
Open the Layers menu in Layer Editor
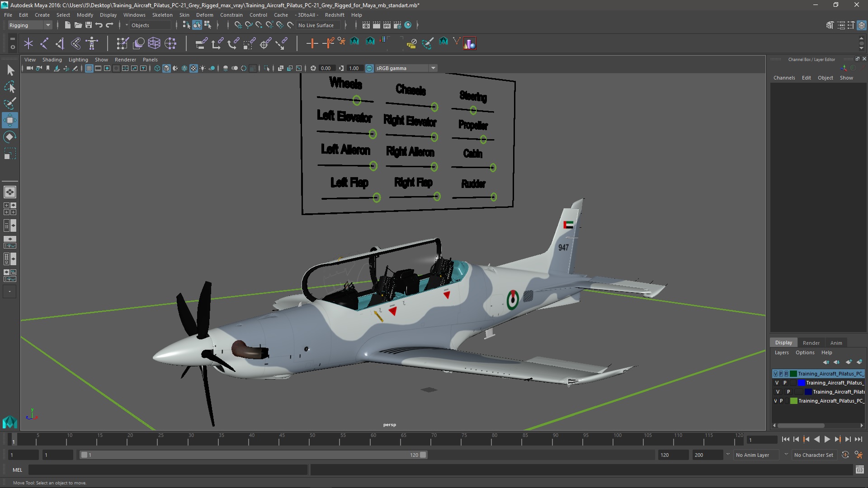(x=781, y=352)
